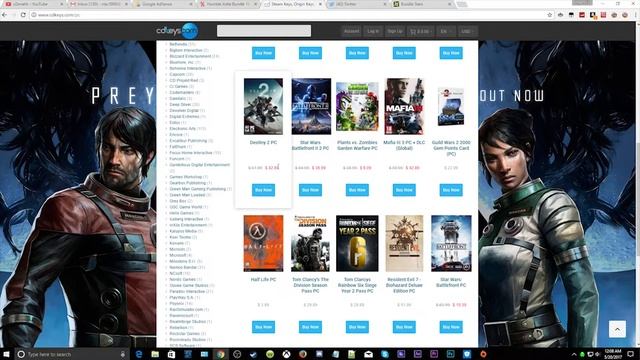Viewport: 640px width, 360px height.
Task: Click the site search input field
Action: tap(264, 31)
